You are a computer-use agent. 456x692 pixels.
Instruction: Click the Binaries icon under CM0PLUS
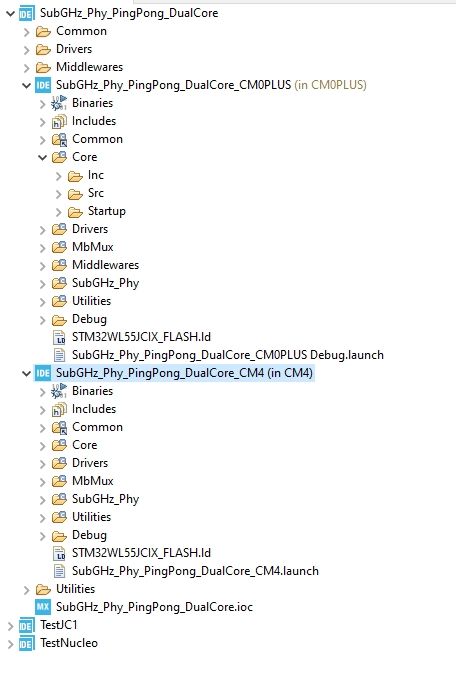pos(59,103)
